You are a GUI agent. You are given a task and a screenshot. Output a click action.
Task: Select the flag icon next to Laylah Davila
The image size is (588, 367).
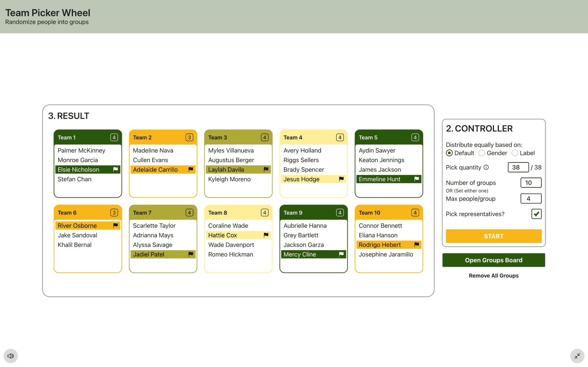point(266,169)
